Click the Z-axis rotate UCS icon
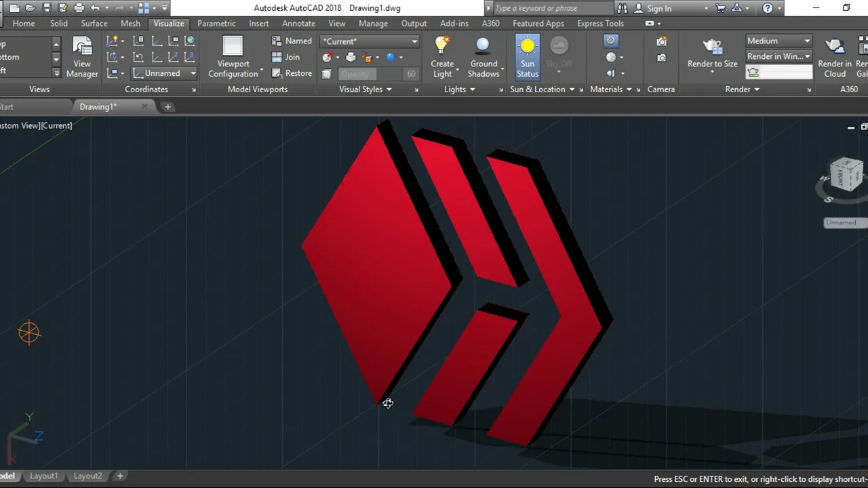This screenshot has width=868, height=488. tap(174, 57)
